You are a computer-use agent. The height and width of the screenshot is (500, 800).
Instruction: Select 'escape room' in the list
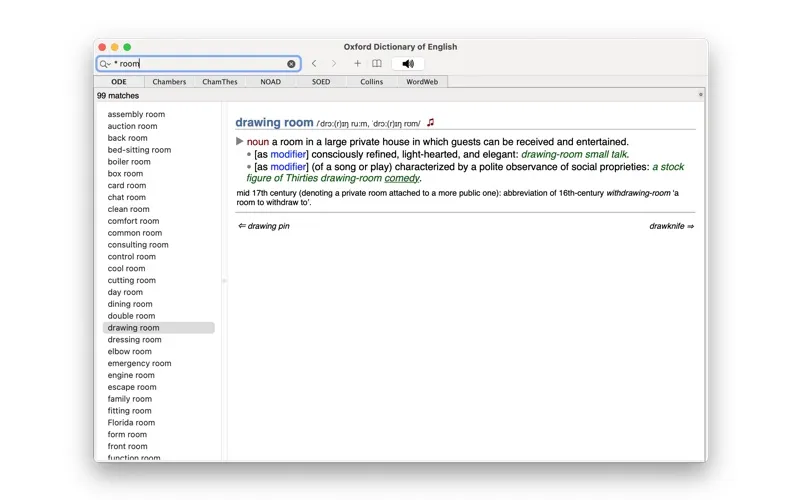(132, 387)
